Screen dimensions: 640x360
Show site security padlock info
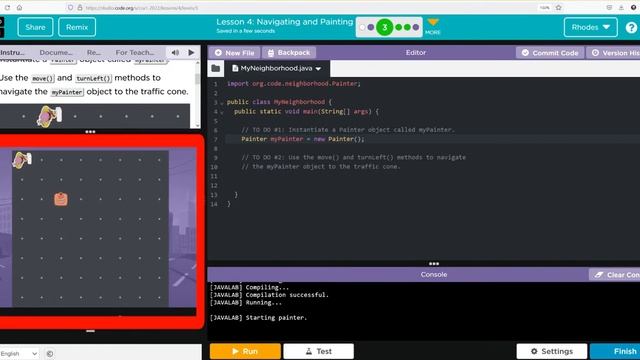pos(80,8)
